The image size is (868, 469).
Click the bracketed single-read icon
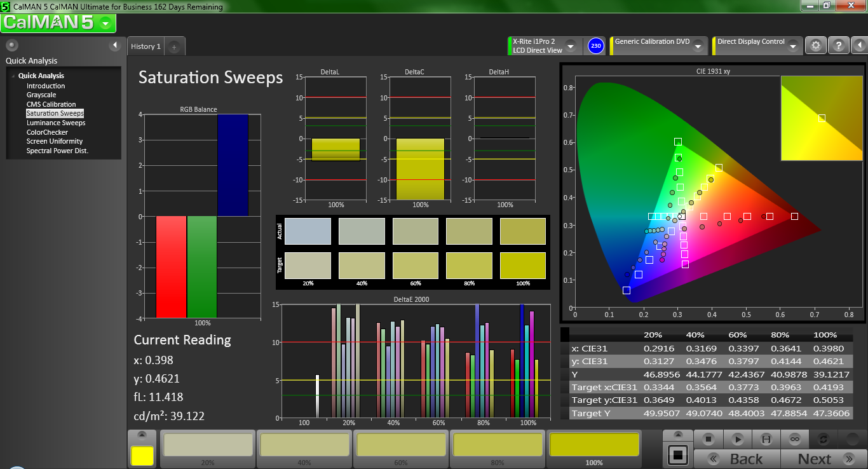coord(766,439)
